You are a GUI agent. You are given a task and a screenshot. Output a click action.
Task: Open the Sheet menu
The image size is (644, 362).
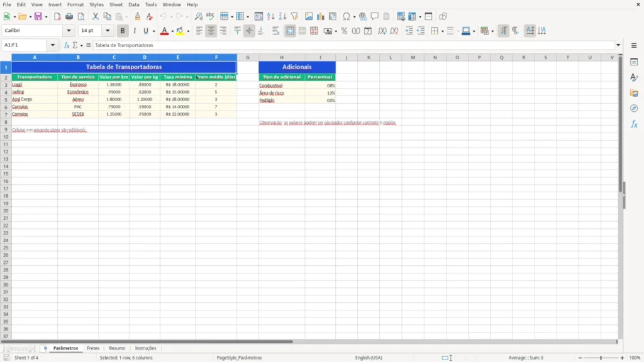point(116,4)
